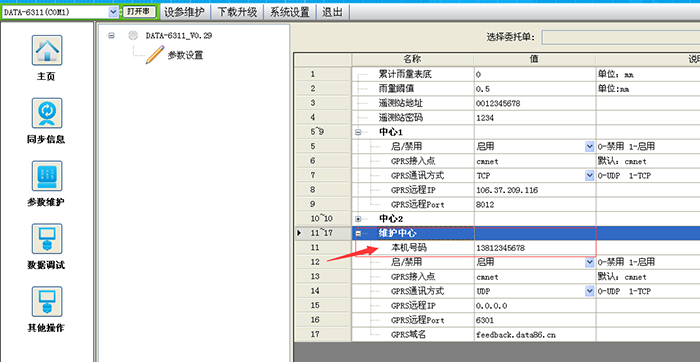
Task: Open the 数据调试 sidebar icon
Action: (x=47, y=239)
